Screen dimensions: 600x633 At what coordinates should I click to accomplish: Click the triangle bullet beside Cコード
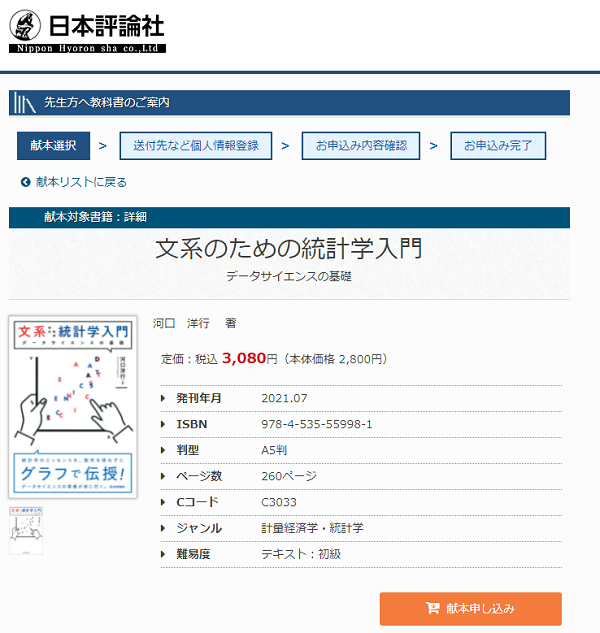[163, 502]
